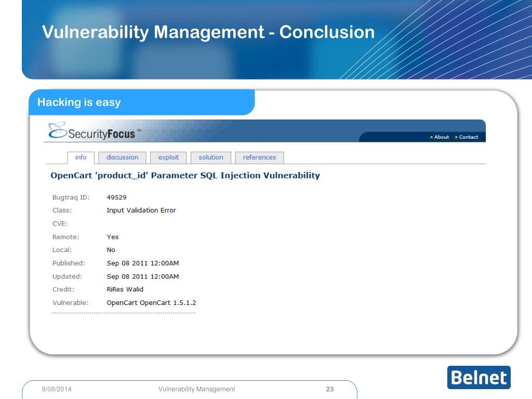Click the footer text 'Vulnerability Management'
This screenshot has height=399, width=532.
tap(196, 389)
